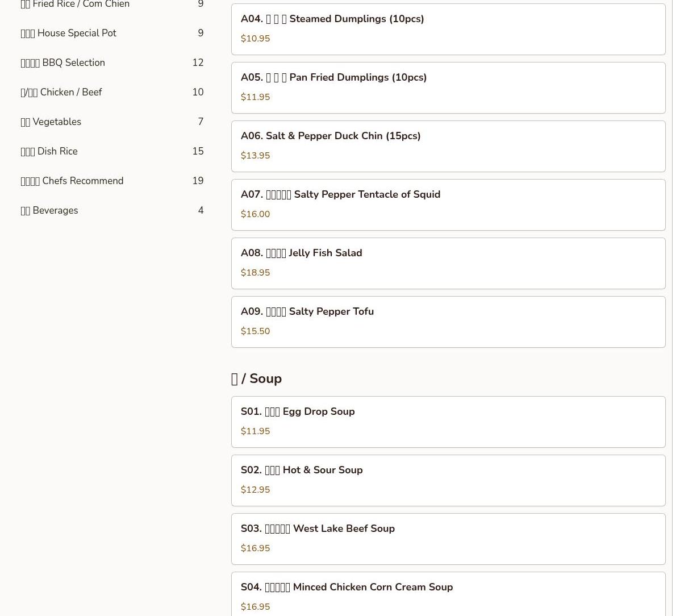
Task: Choose S03 West Lake Beef Soup
Action: pyautogui.click(x=448, y=539)
